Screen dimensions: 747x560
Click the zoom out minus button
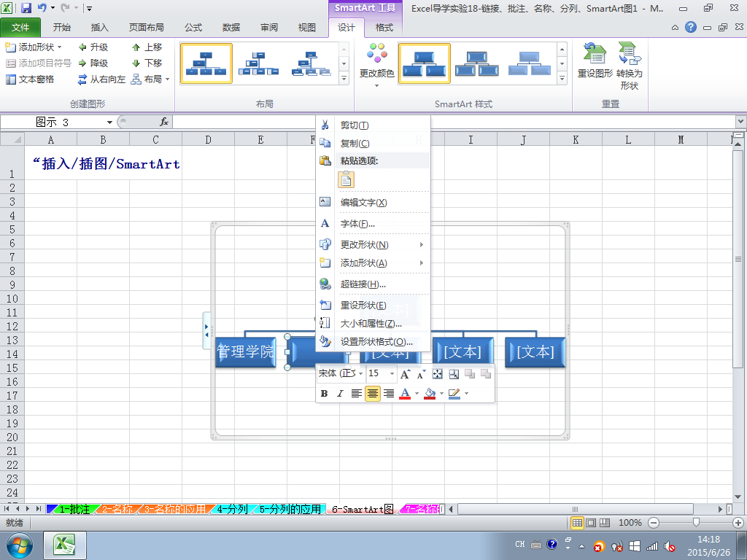click(654, 523)
